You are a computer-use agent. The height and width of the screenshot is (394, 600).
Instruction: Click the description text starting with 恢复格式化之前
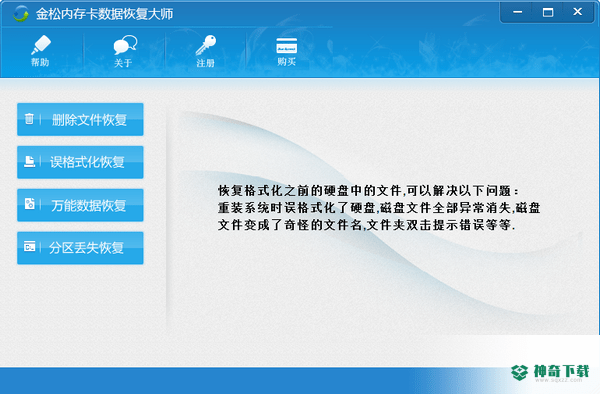tap(379, 208)
